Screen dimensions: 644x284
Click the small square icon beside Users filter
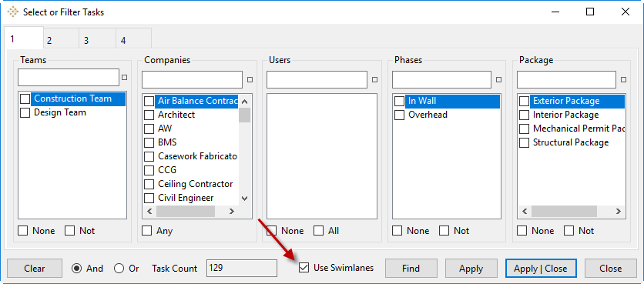coord(374,79)
